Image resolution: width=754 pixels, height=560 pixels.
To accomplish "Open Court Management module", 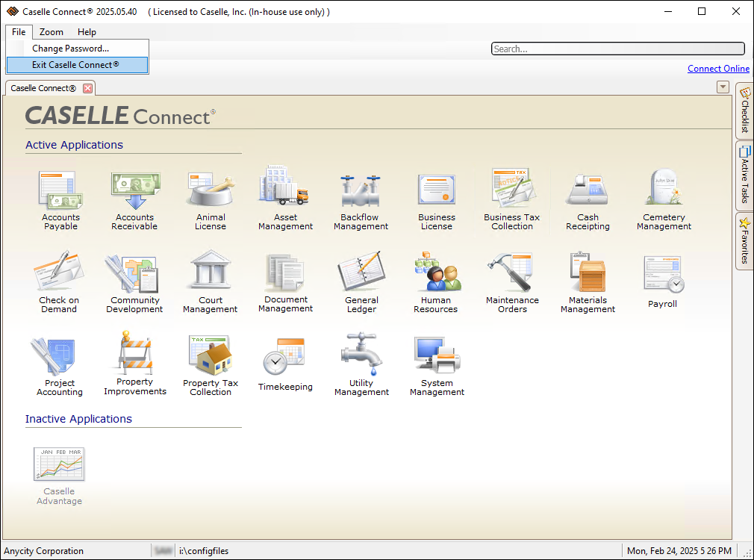I will (x=210, y=282).
